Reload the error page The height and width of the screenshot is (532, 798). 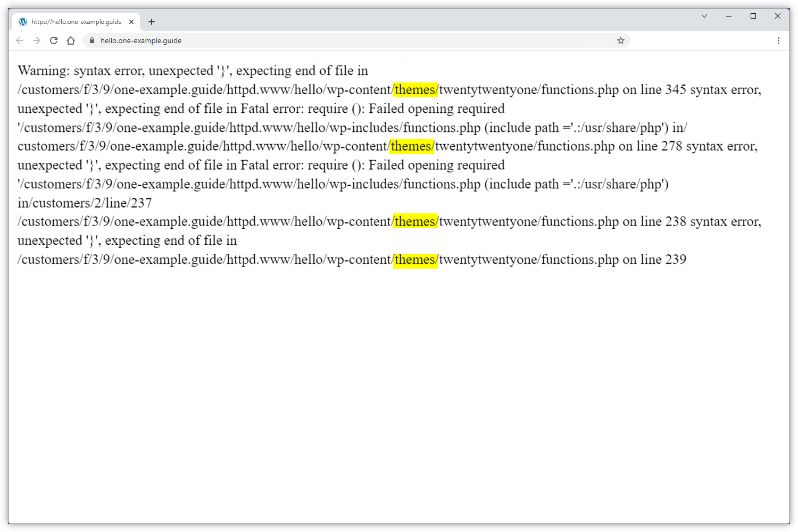point(54,40)
